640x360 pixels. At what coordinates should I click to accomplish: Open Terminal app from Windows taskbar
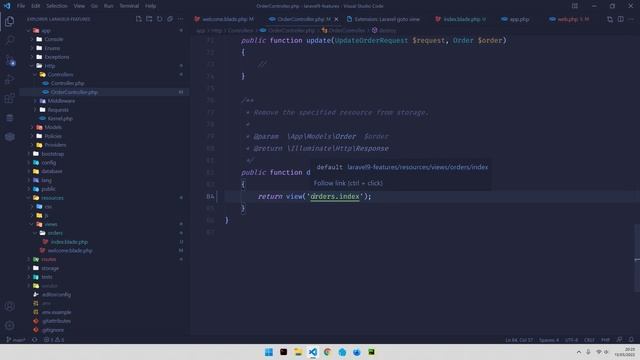pyautogui.click(x=283, y=352)
